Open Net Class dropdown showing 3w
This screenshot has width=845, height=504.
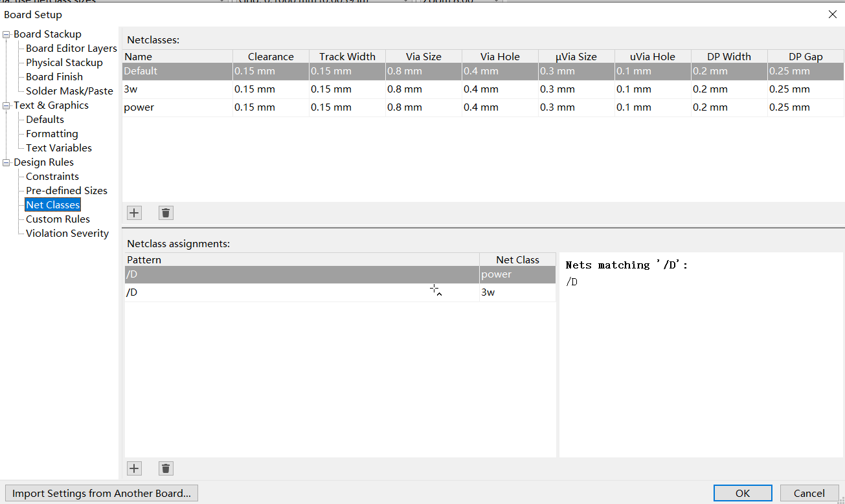(517, 292)
